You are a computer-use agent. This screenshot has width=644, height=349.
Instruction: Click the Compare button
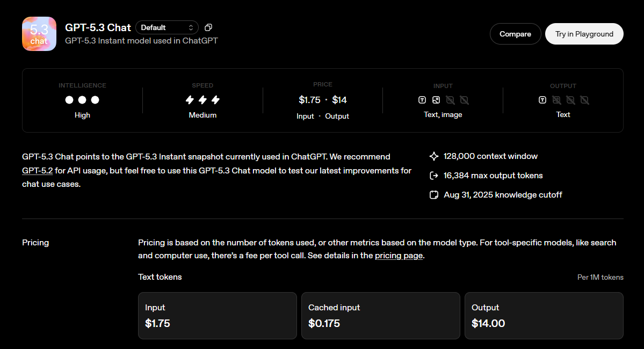[x=515, y=33]
